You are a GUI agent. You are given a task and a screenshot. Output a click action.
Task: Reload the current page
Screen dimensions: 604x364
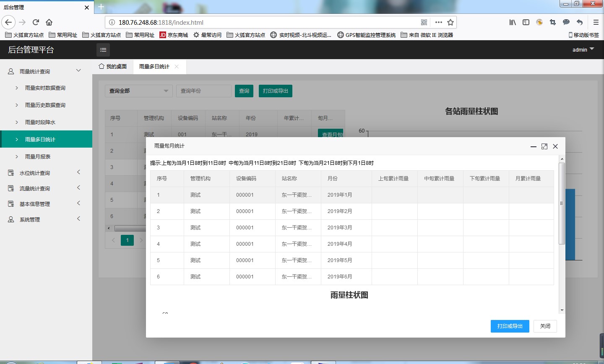(36, 22)
